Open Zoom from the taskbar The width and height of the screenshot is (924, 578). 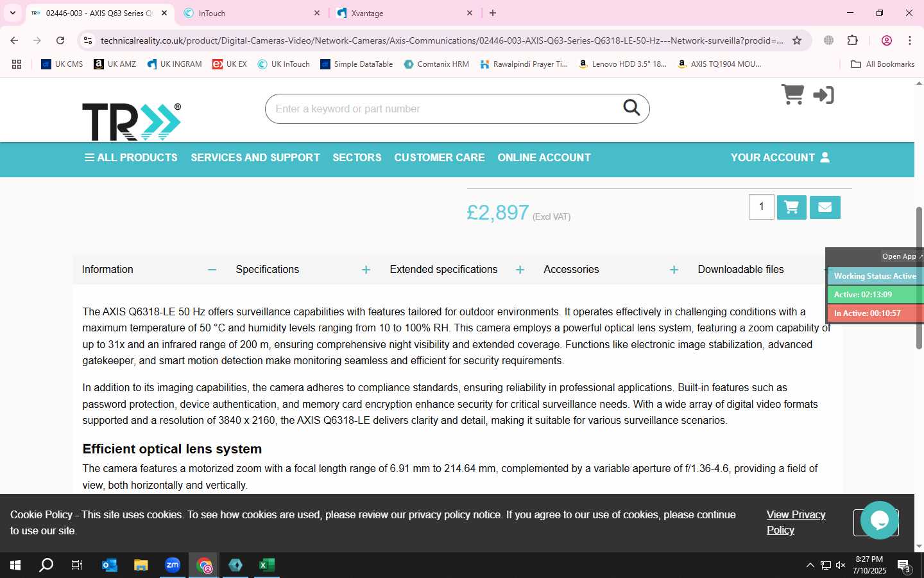click(173, 565)
